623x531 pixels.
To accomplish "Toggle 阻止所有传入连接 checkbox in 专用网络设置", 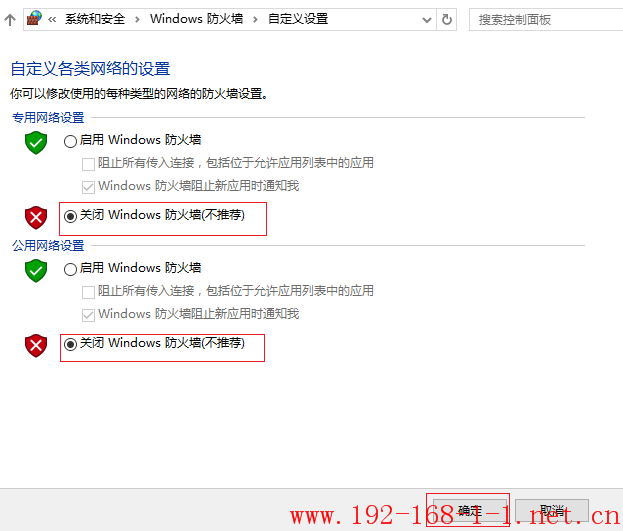I will tap(88, 164).
